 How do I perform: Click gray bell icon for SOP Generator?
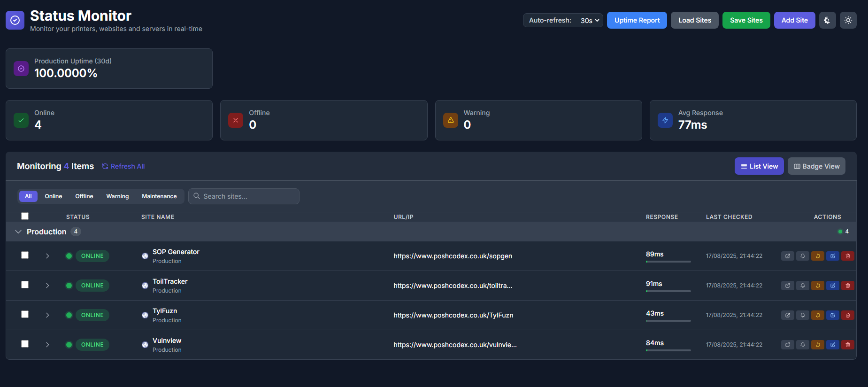click(803, 256)
